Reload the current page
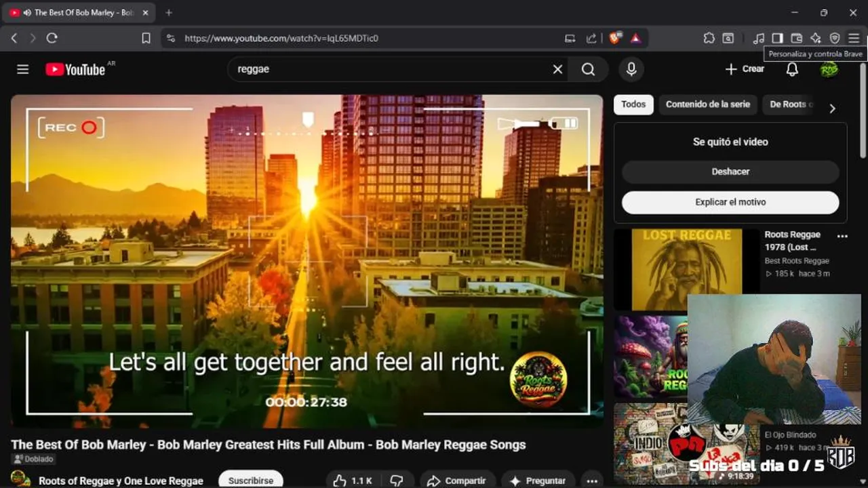Viewport: 868px width, 488px height. 52,39
